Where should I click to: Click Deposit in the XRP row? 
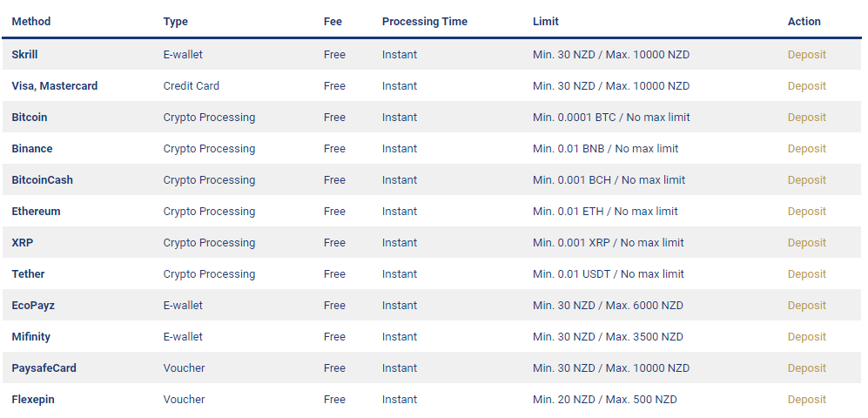(806, 243)
